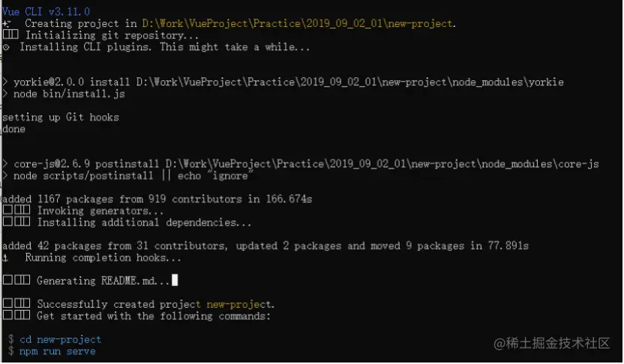The image size is (624, 364).
Task: Click the node scripts/postinstall echo ignore line
Action: coord(133,176)
